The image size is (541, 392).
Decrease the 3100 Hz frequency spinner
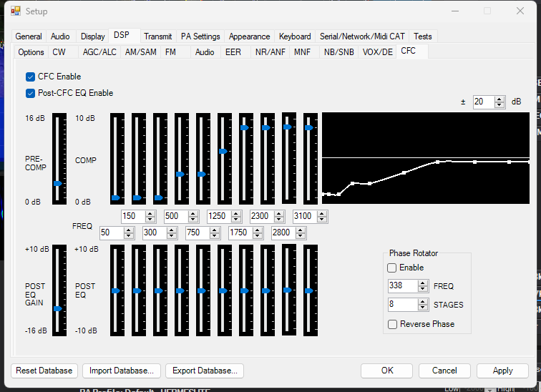click(x=322, y=219)
